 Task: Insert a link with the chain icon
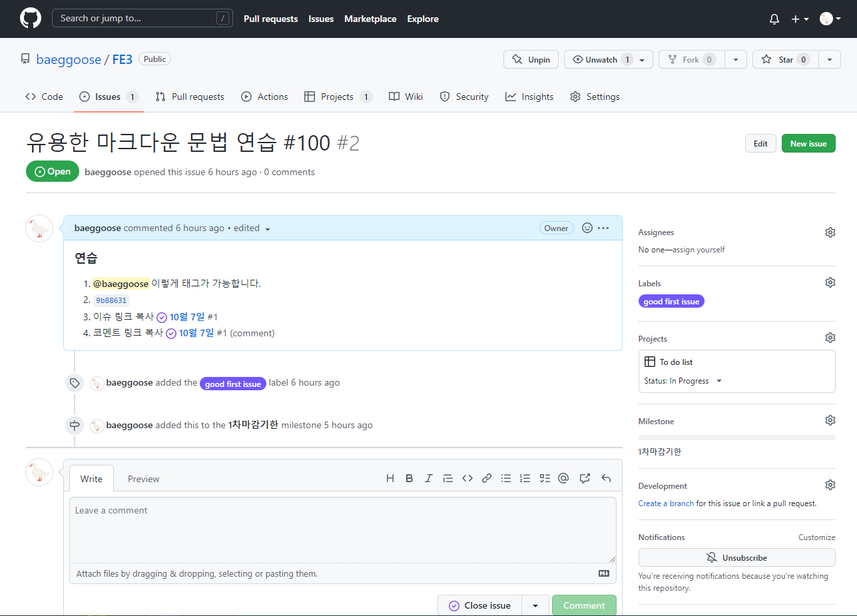tap(487, 478)
